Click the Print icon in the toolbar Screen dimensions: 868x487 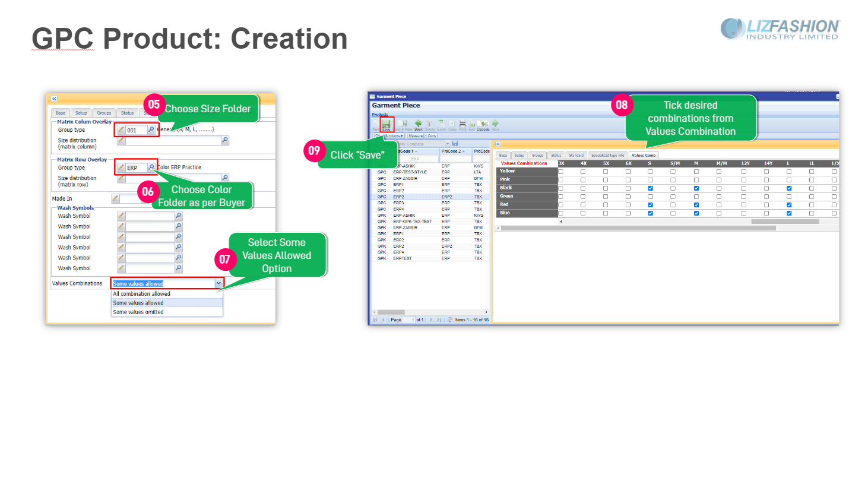(x=462, y=124)
